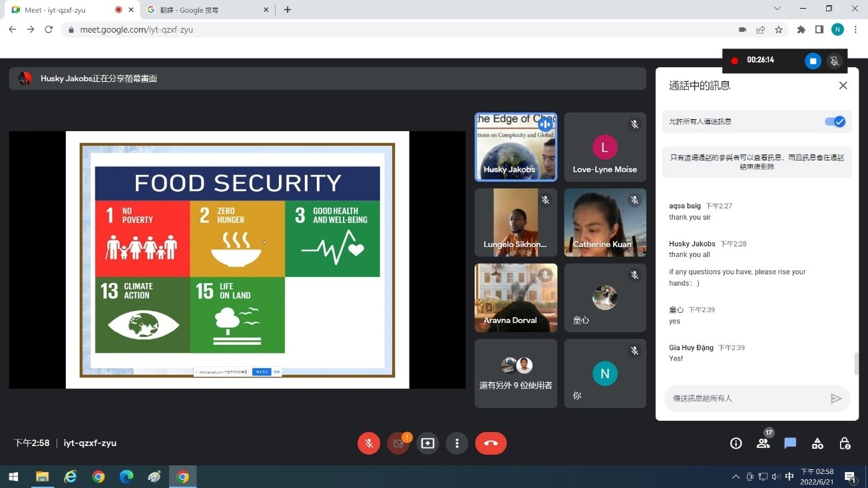The width and height of the screenshot is (868, 488).
Task: Stop the screen recording from recorder widget
Action: point(813,61)
